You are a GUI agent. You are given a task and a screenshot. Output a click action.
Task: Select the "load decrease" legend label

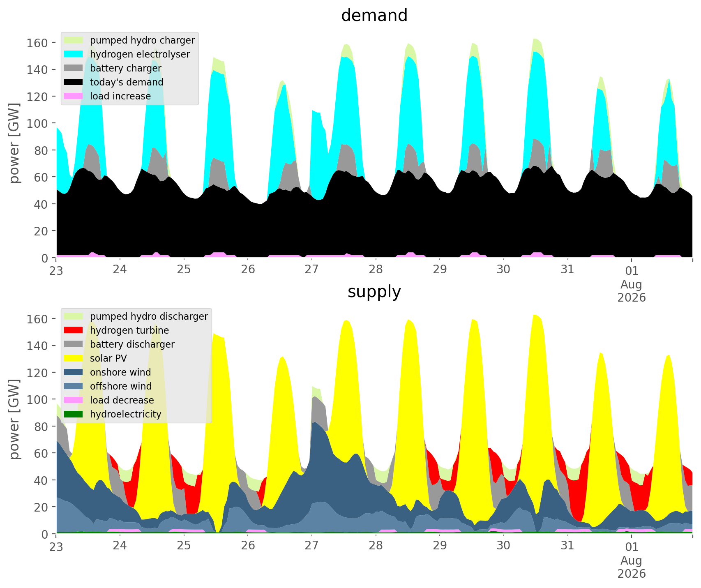(122, 400)
